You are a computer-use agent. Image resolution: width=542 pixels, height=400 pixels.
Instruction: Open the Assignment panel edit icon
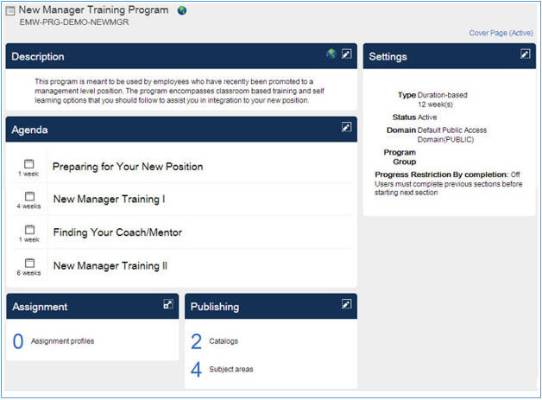click(168, 304)
